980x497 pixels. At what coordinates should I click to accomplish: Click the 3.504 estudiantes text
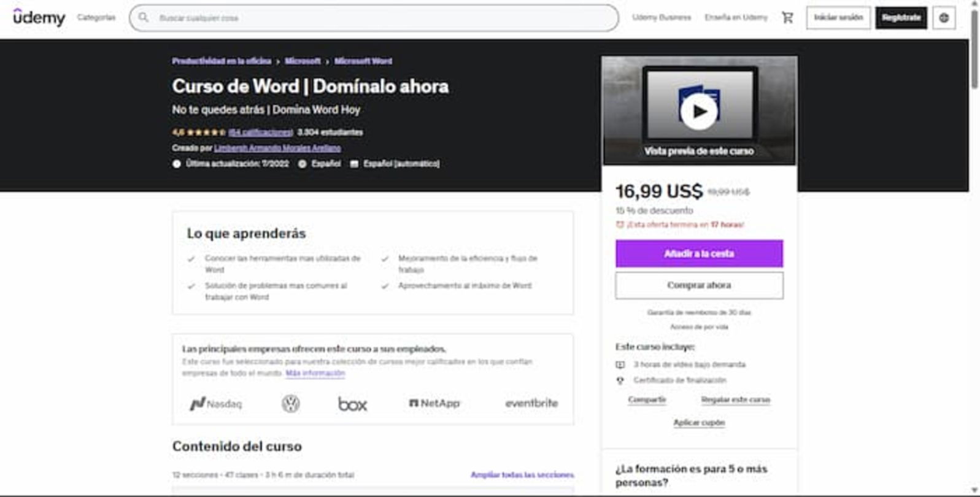click(330, 133)
